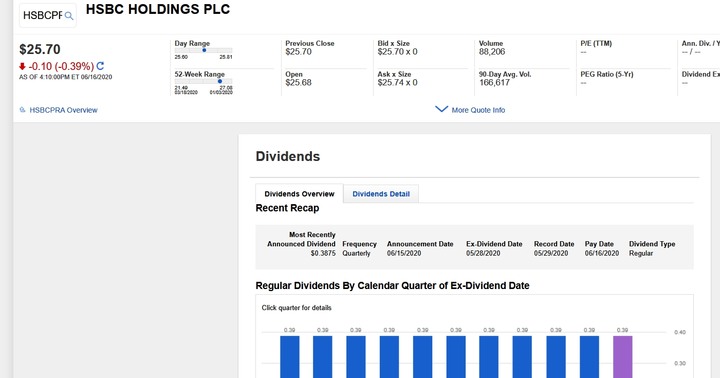Click the Frequency value Quarterly

(356, 253)
